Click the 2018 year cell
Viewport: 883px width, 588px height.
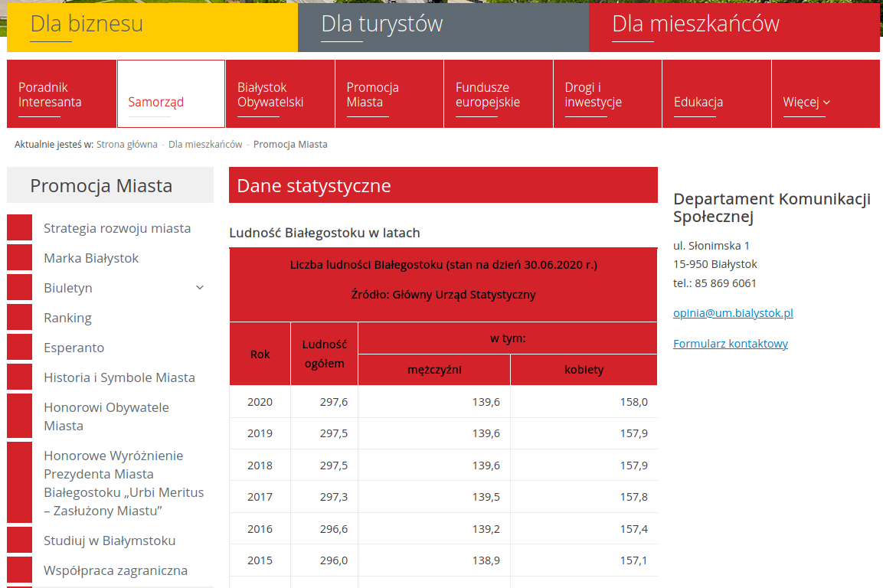(x=260, y=465)
